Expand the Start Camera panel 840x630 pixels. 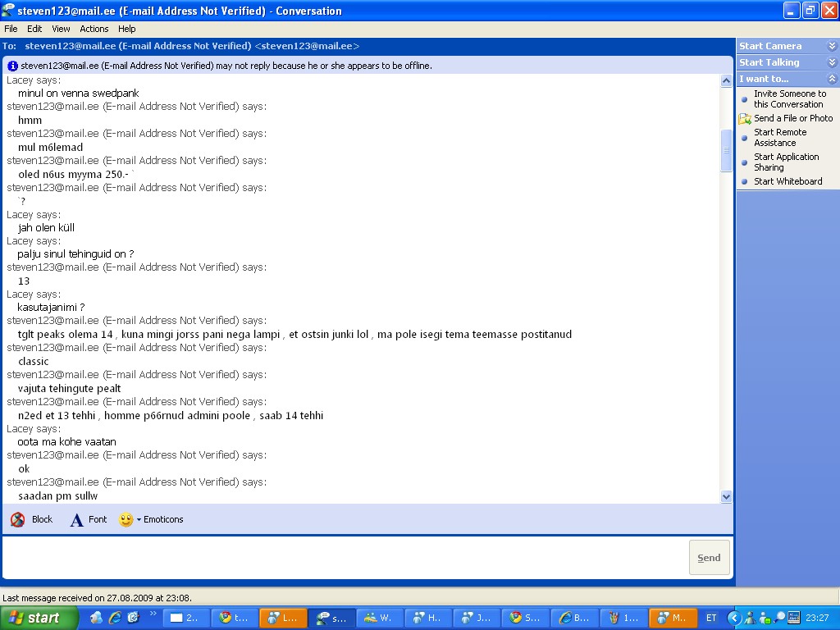click(x=832, y=46)
